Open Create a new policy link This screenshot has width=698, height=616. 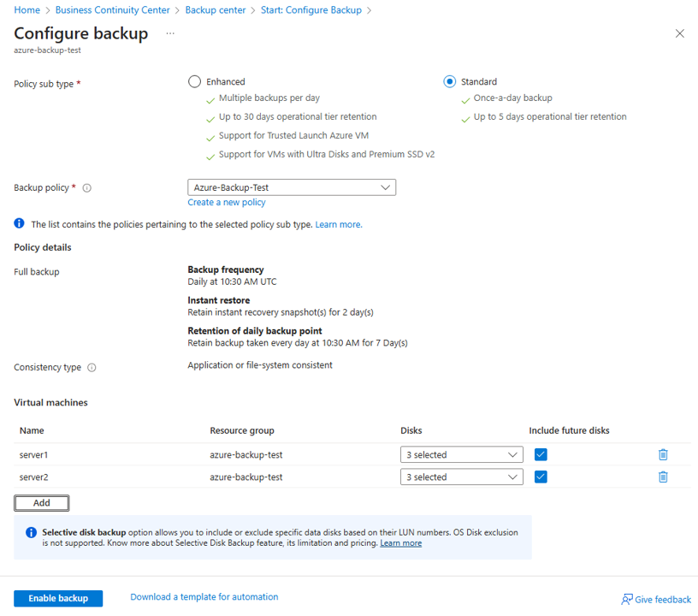point(226,202)
